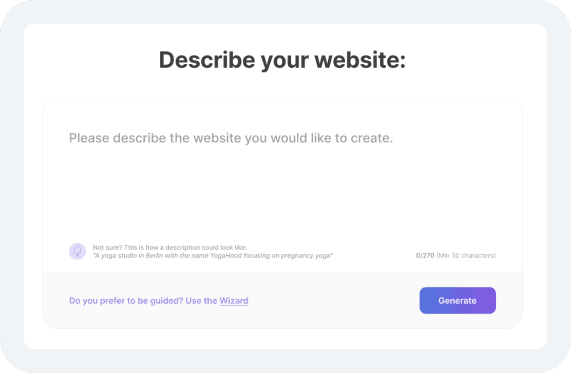Viewport: 571px width, 373px height.
Task: Click empty space inside the description box
Action: [x=282, y=193]
